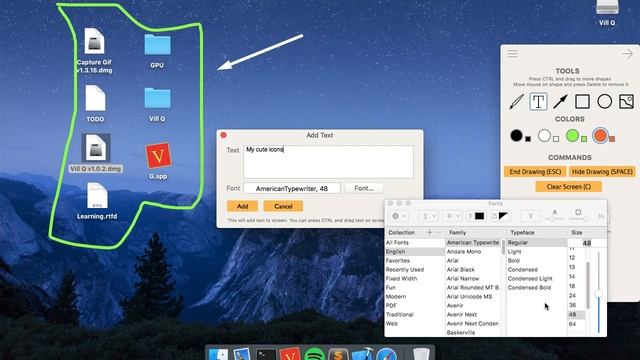The image size is (640, 360).
Task: Select the G.app icon on desktop
Action: click(x=158, y=161)
